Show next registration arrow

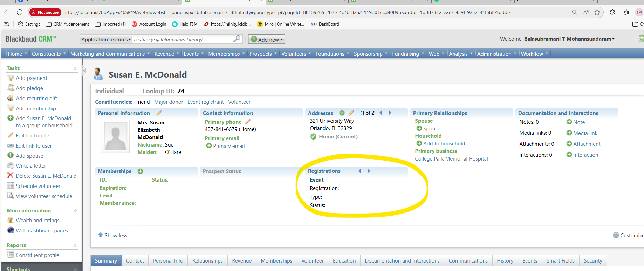click(x=369, y=171)
